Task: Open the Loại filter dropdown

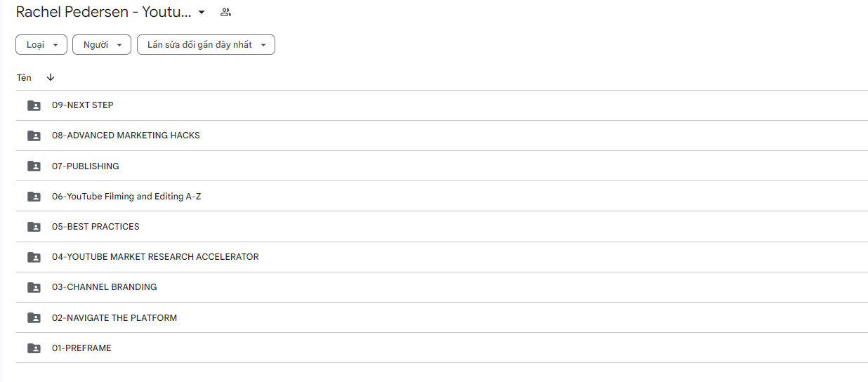Action: [x=41, y=45]
